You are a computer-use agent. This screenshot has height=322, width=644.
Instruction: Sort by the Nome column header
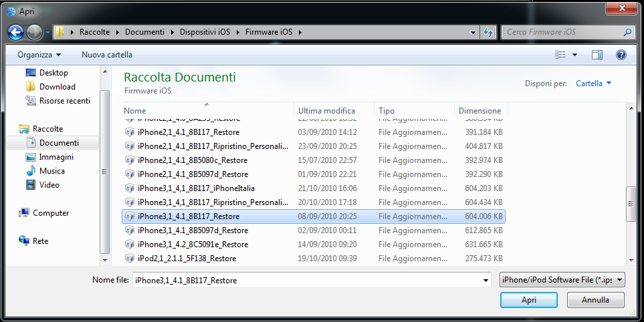click(x=209, y=111)
